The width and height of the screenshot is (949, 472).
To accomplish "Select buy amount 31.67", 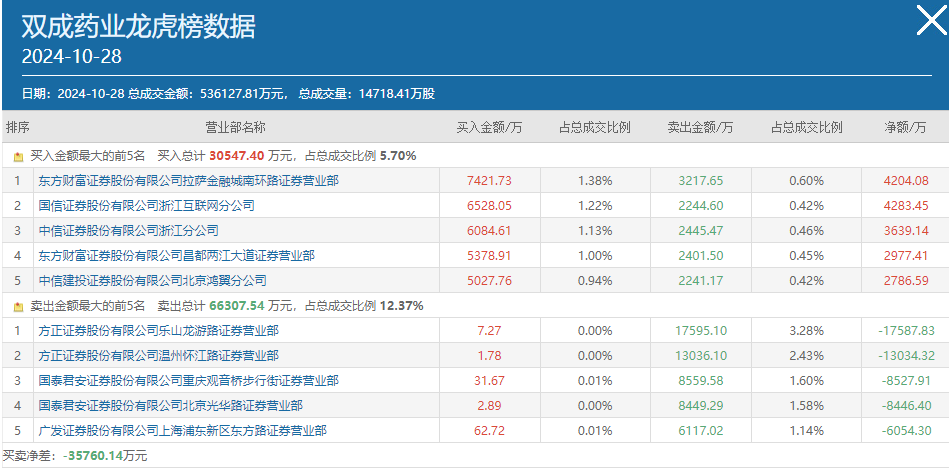I will click(489, 381).
